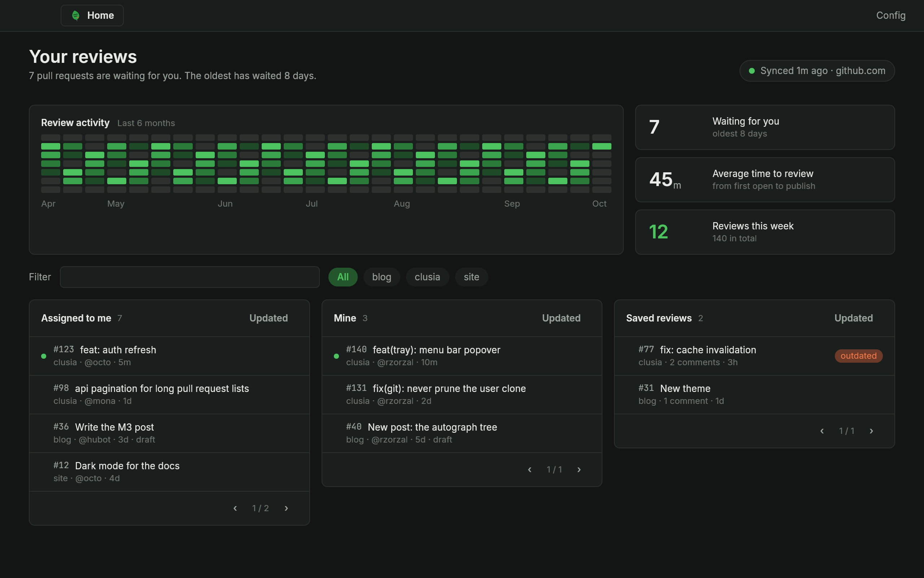Click the page indicator 1 / 2
This screenshot has width=924, height=578.
(260, 508)
